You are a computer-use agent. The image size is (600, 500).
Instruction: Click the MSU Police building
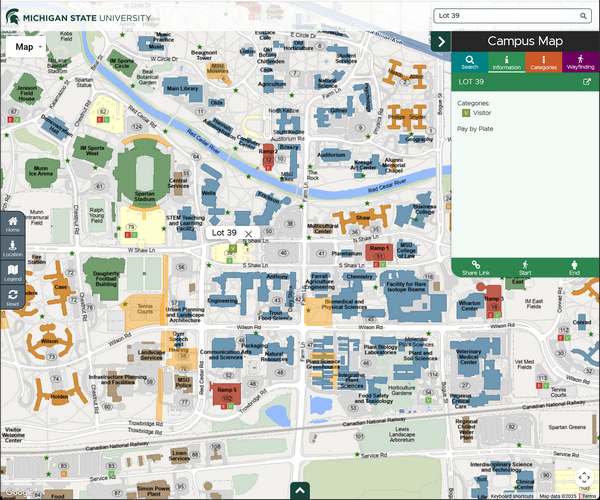click(184, 382)
